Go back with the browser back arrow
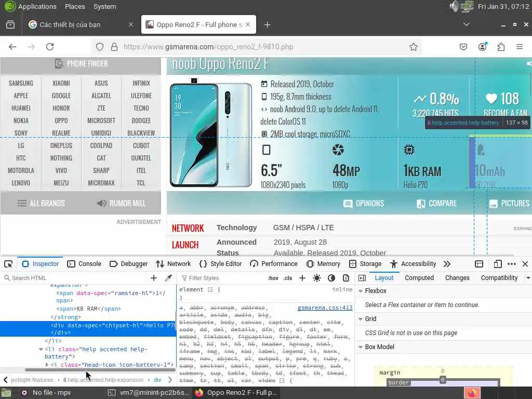Image resolution: width=532 pixels, height=399 pixels. click(x=12, y=47)
